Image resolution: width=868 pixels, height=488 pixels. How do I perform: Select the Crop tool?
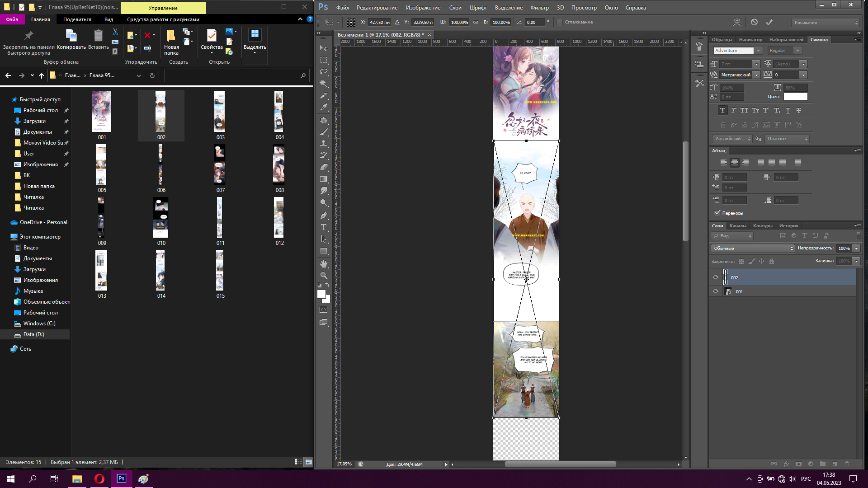324,95
